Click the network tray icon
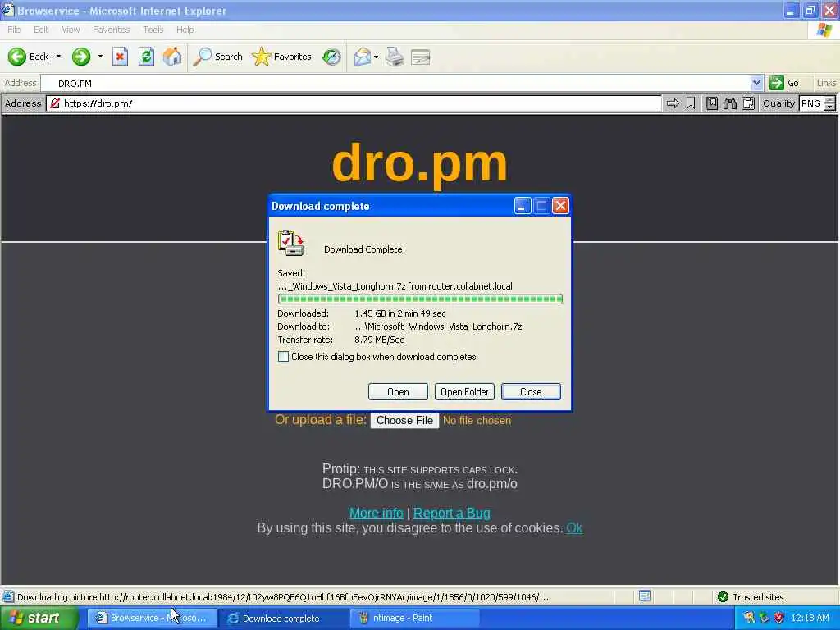Screen dimensions: 840x630 (764, 618)
